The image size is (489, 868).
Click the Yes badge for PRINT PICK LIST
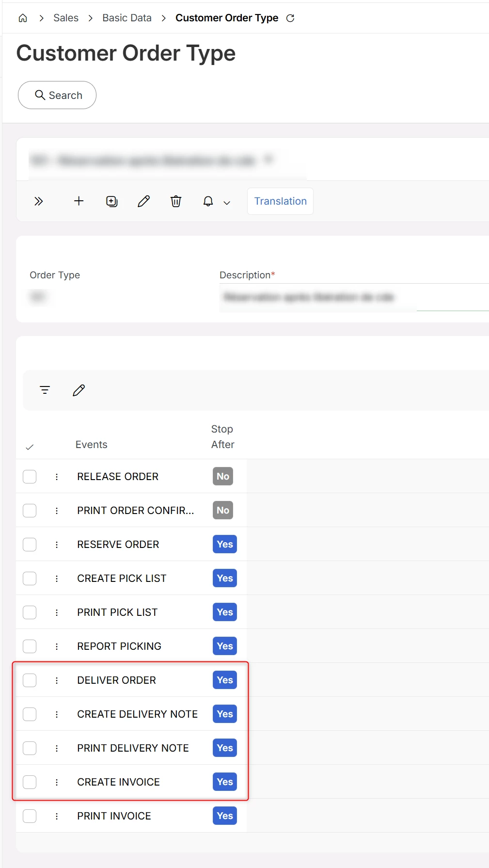pyautogui.click(x=225, y=612)
